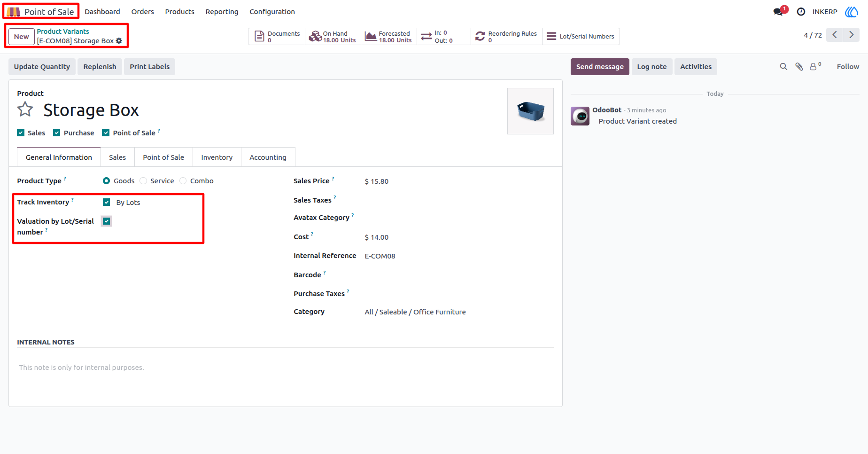
Task: Go to the next record arrow
Action: (x=851, y=35)
